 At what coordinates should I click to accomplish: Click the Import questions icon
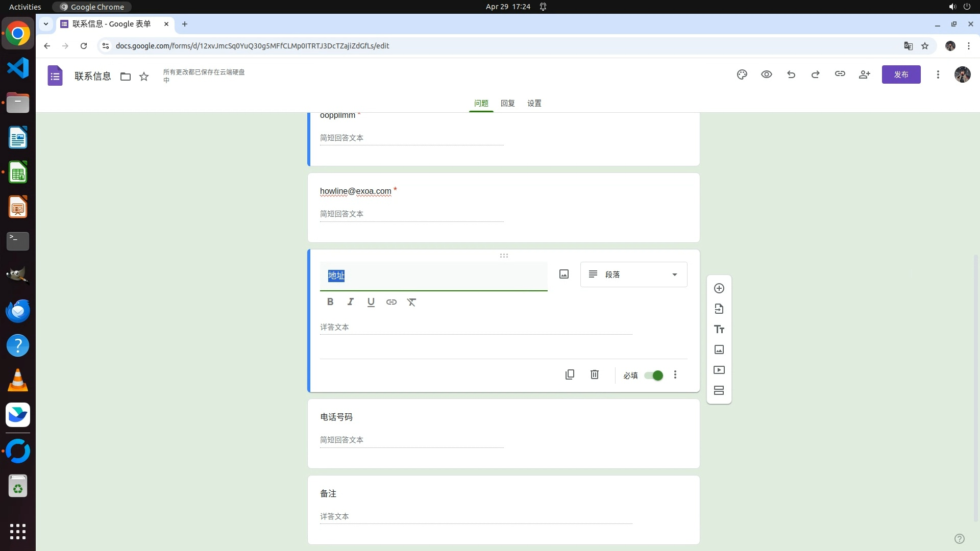point(719,309)
